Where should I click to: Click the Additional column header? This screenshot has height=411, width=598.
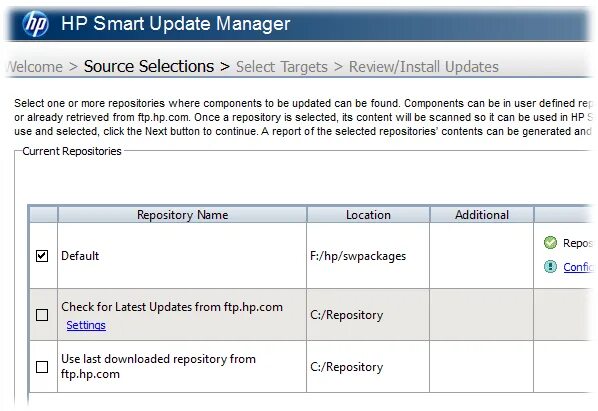pyautogui.click(x=482, y=215)
